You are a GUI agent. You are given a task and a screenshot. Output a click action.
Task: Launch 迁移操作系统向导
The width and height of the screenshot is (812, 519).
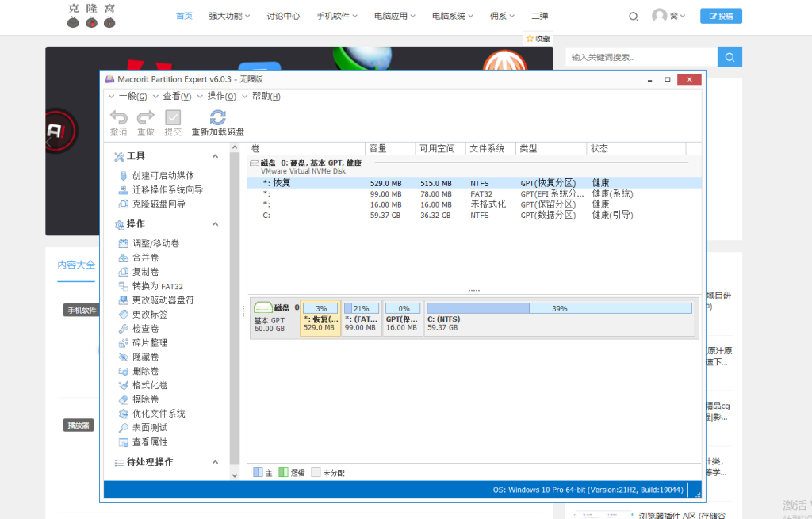160,189
